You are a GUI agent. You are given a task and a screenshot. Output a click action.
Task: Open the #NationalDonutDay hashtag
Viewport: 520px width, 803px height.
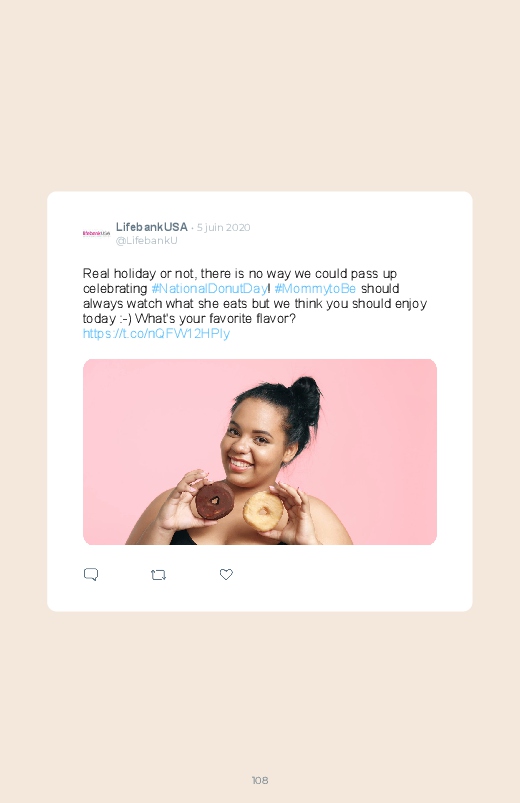[210, 288]
